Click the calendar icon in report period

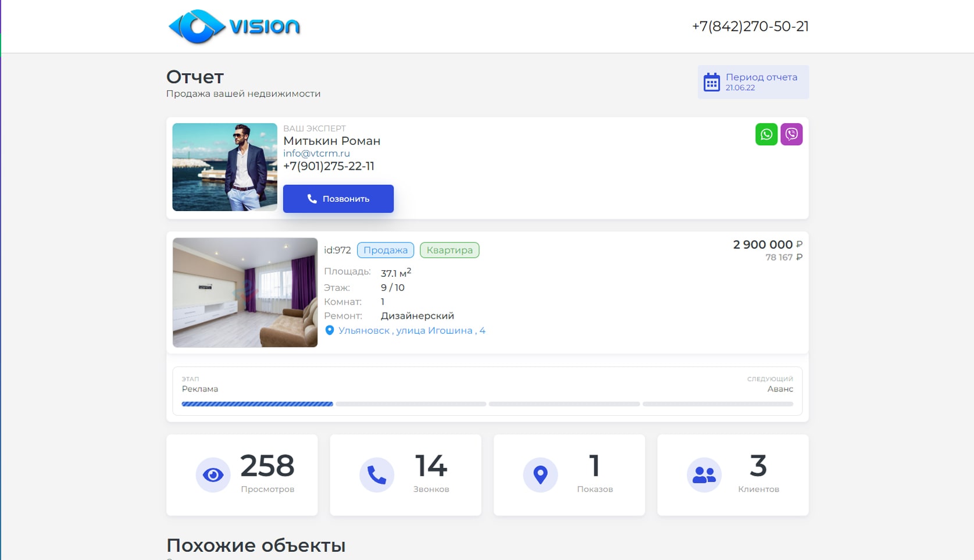tap(711, 82)
